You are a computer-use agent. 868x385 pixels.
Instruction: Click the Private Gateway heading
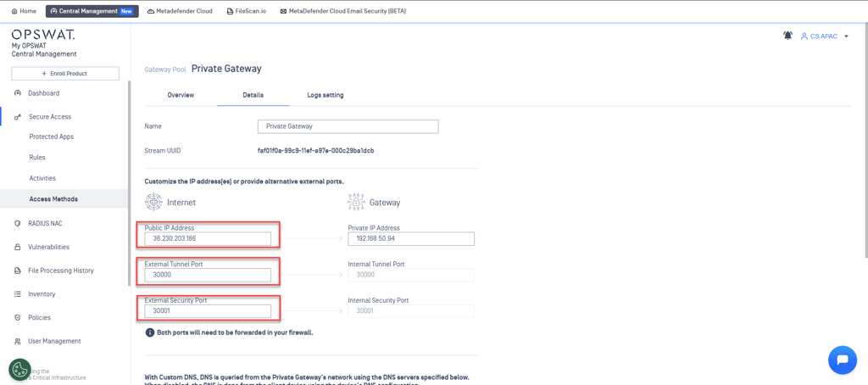coord(226,69)
